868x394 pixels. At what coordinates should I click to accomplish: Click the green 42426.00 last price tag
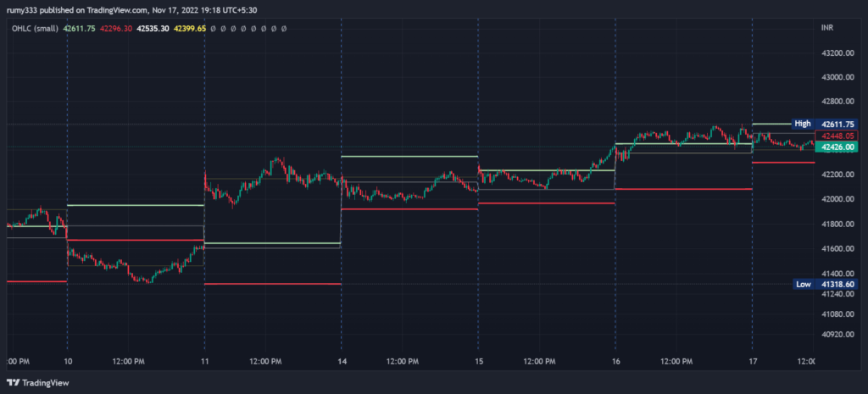pyautogui.click(x=838, y=147)
